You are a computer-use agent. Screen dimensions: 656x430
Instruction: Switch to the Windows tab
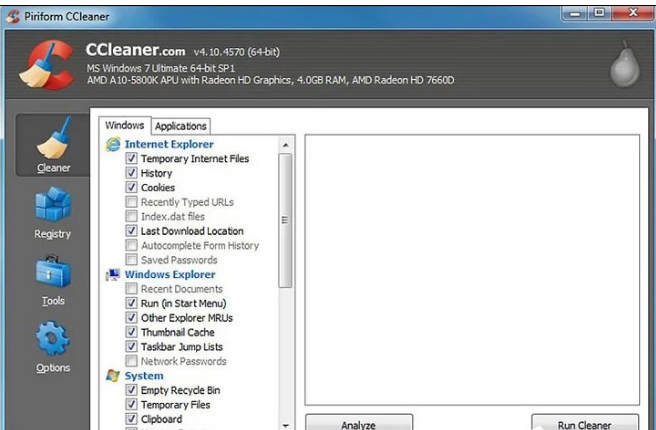click(x=125, y=125)
